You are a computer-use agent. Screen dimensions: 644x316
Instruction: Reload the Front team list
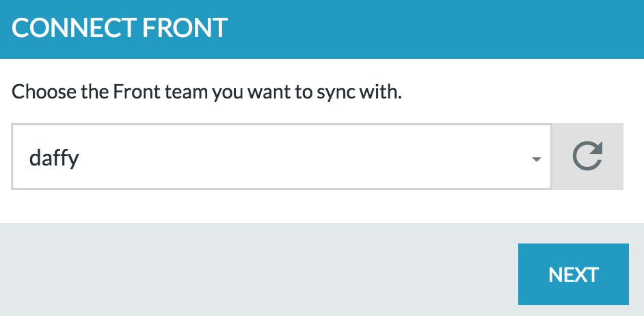pyautogui.click(x=587, y=157)
